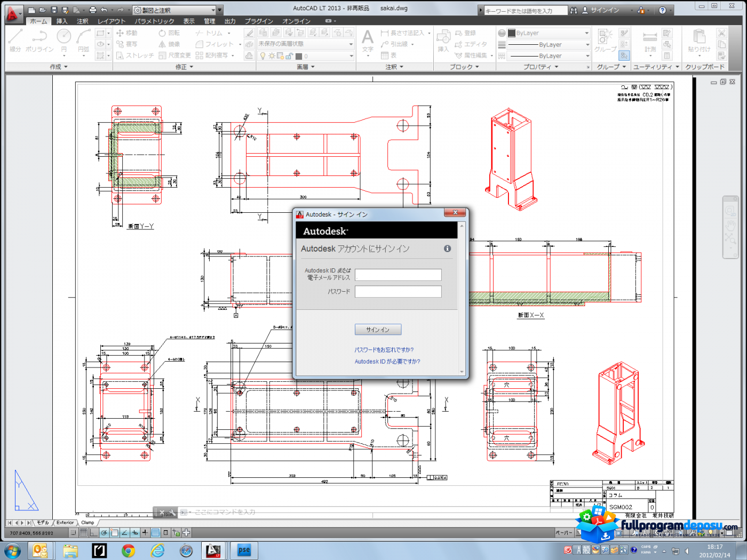
Task: Click the フィレット fillet button
Action: click(x=216, y=44)
